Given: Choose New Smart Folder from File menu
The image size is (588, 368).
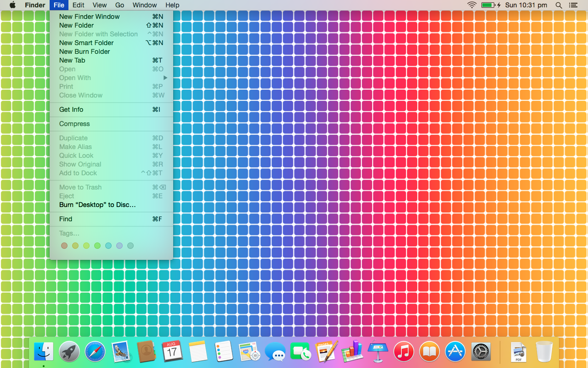Looking at the screenshot, I should [x=86, y=43].
